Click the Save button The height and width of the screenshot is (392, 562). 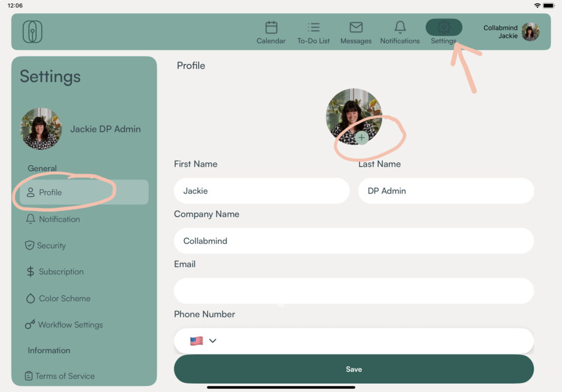click(354, 369)
